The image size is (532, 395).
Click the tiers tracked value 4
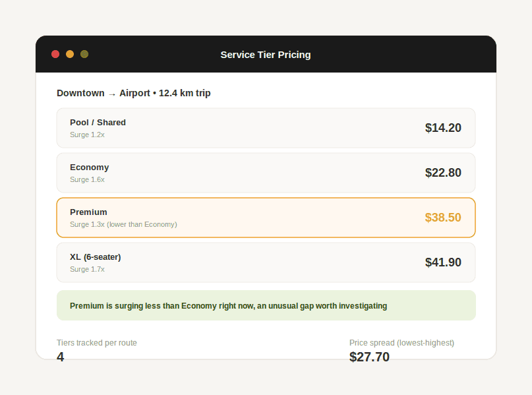[61, 357]
